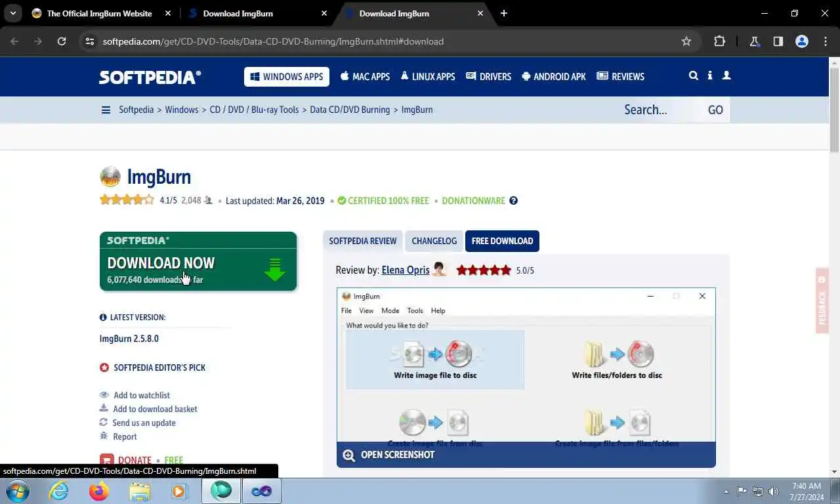
Task: Open the network tray icon
Action: click(757, 491)
